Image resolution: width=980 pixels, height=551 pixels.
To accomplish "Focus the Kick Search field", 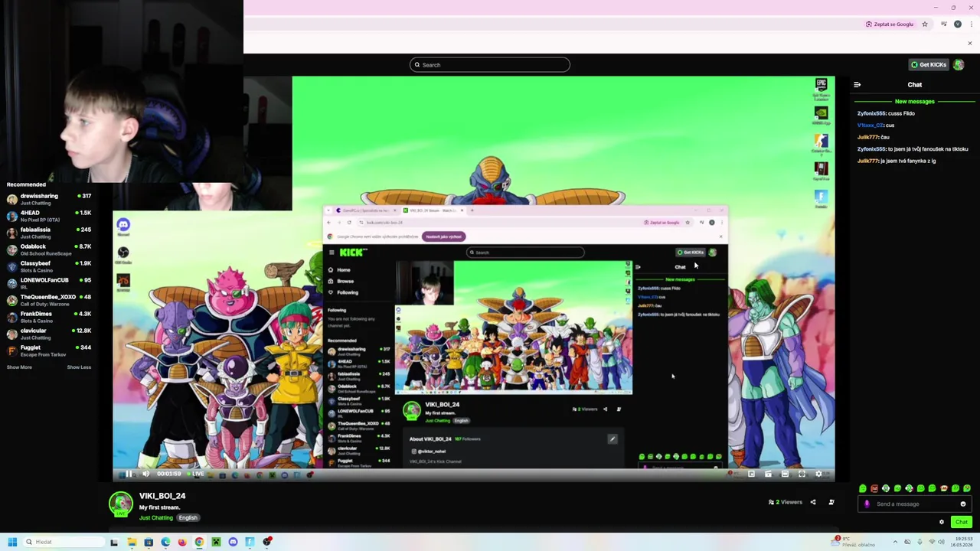I will pos(490,64).
